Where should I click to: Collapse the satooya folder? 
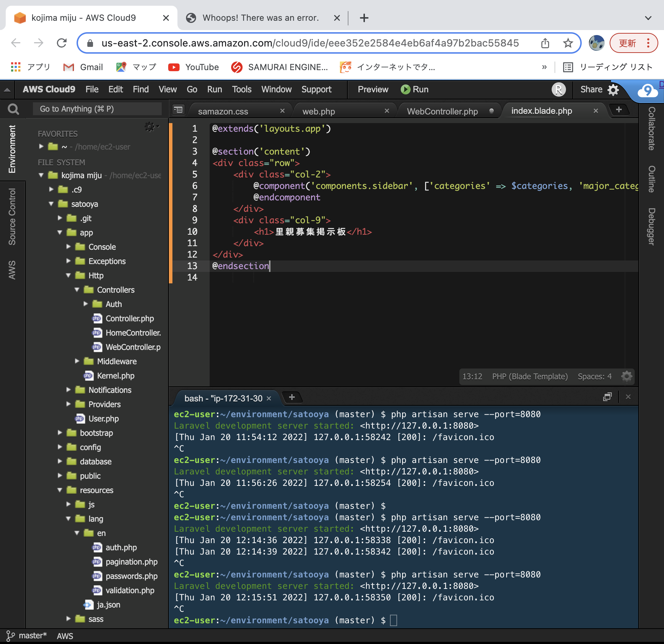click(x=51, y=204)
